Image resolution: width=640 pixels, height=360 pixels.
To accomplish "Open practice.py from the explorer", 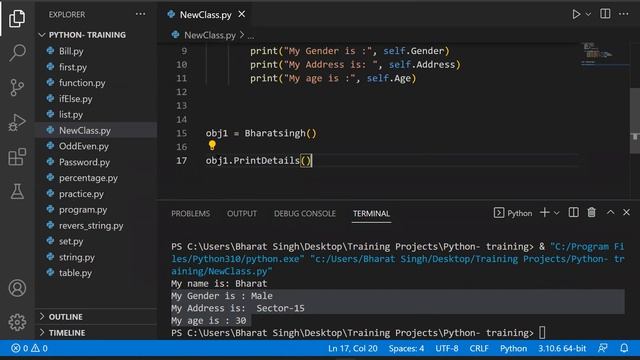I will pos(81,194).
